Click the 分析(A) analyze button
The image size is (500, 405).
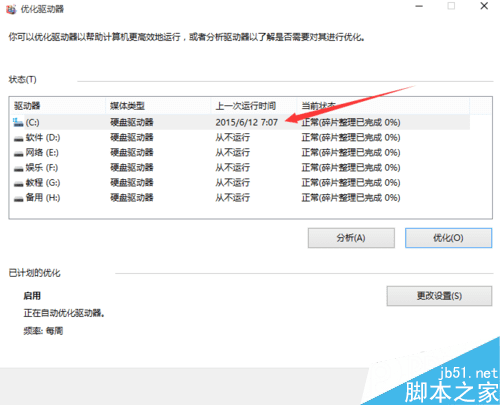pyautogui.click(x=351, y=238)
